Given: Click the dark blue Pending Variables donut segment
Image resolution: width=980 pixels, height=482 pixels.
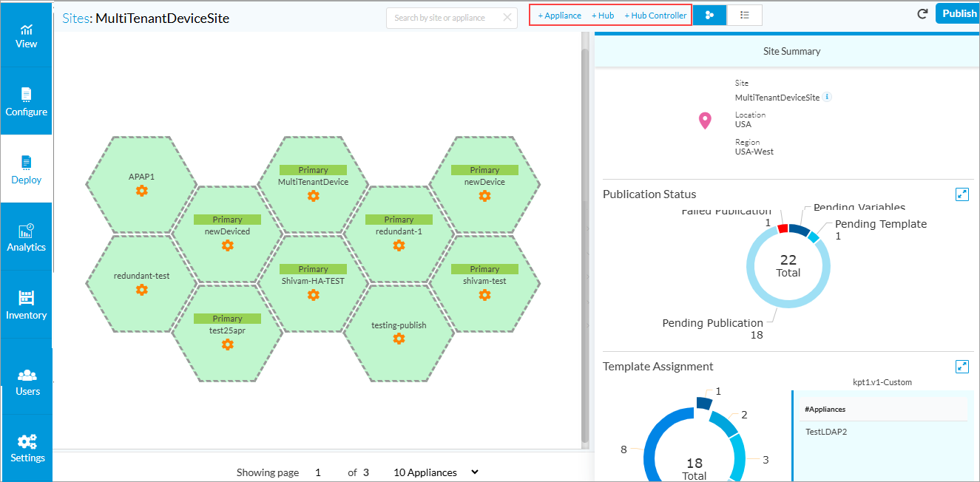Looking at the screenshot, I should pos(800,230).
